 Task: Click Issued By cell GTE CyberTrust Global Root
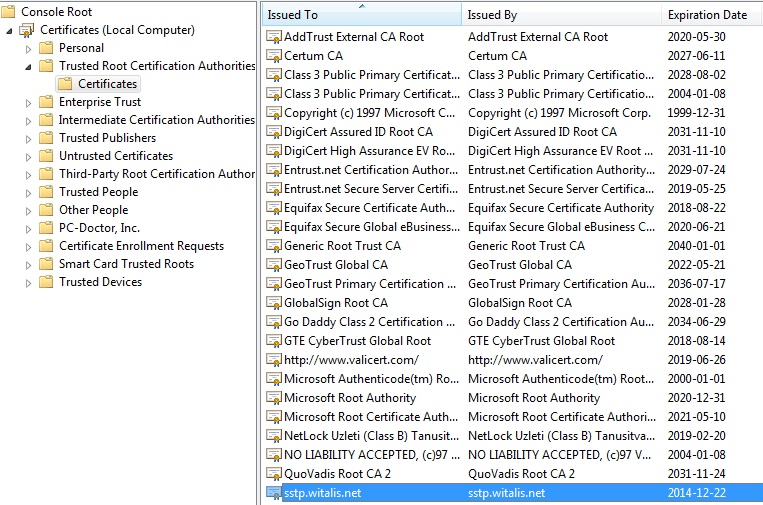[x=542, y=341]
